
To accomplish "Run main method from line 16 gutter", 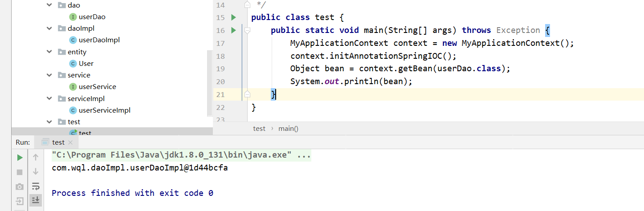I will click(233, 30).
